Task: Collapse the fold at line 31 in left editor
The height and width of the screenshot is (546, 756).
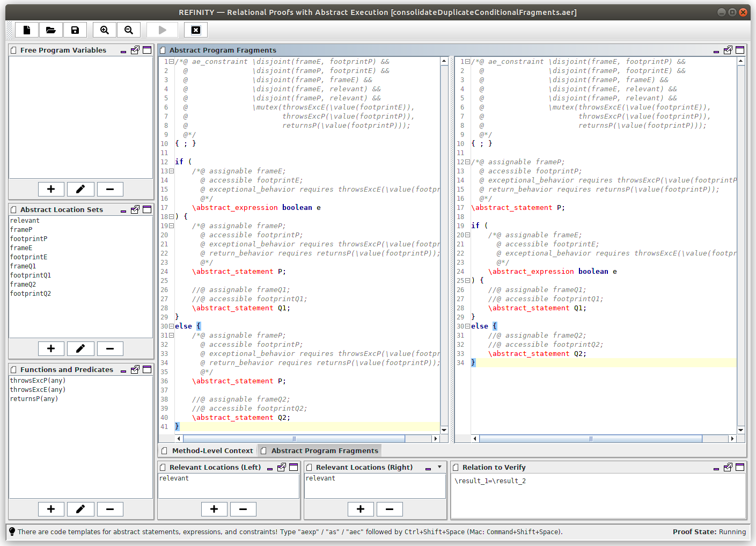Action: [171, 335]
